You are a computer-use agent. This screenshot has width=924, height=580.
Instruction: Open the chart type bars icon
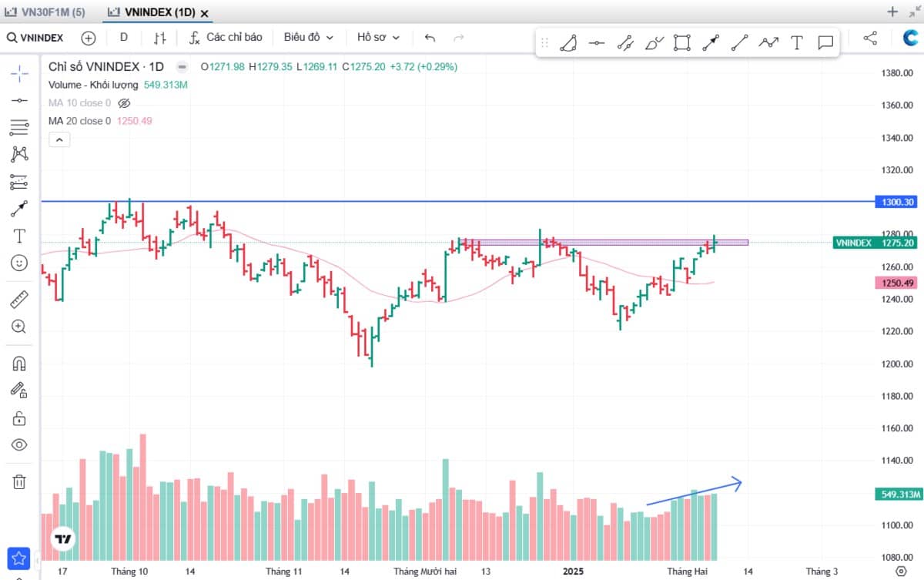(159, 37)
